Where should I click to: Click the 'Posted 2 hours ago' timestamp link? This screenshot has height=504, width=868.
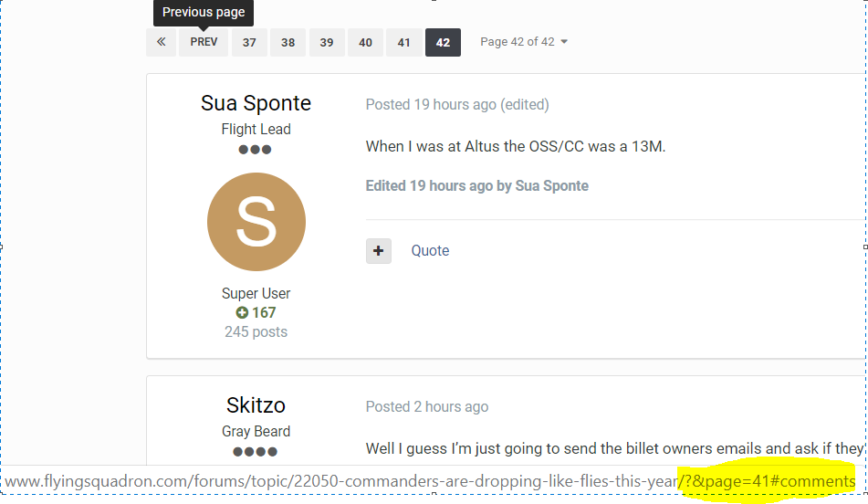pos(427,406)
